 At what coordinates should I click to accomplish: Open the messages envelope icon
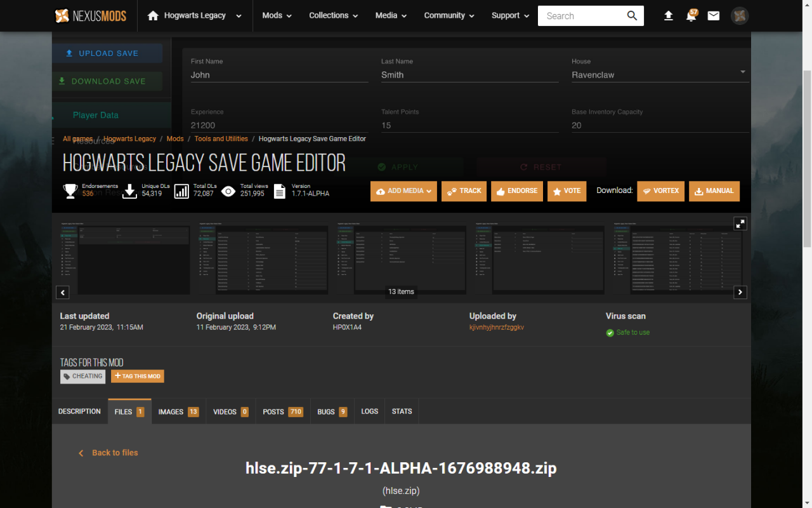coord(714,16)
